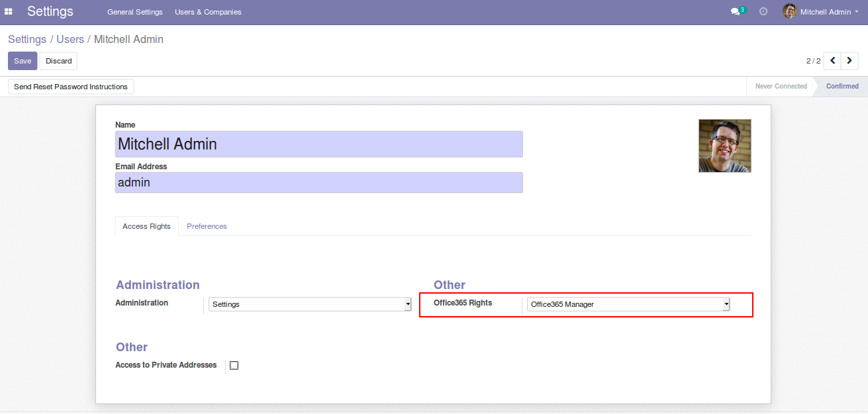Navigate to Users breadcrumb link
This screenshot has width=868, height=414.
pos(70,39)
